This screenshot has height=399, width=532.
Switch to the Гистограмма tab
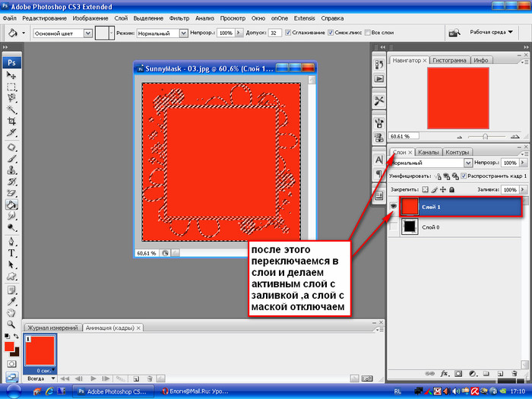[450, 60]
